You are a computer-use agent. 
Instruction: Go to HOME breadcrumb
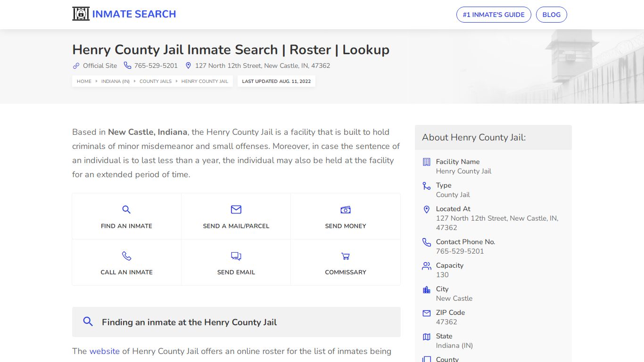click(84, 81)
